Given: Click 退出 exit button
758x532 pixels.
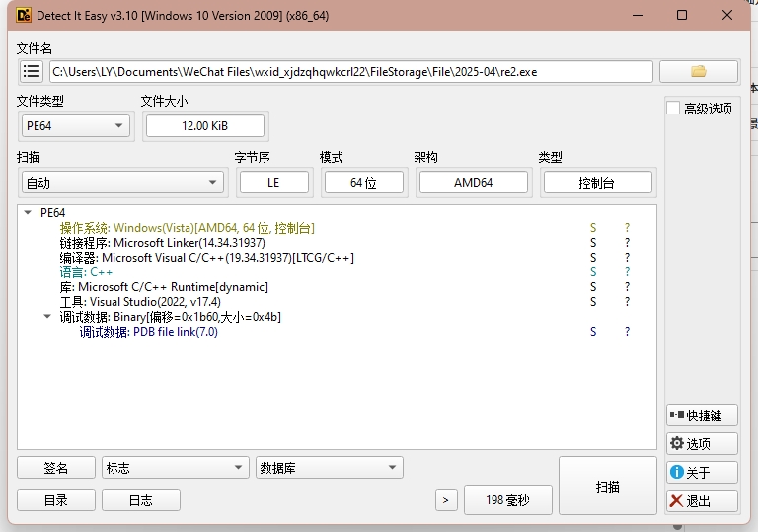Looking at the screenshot, I should (702, 501).
